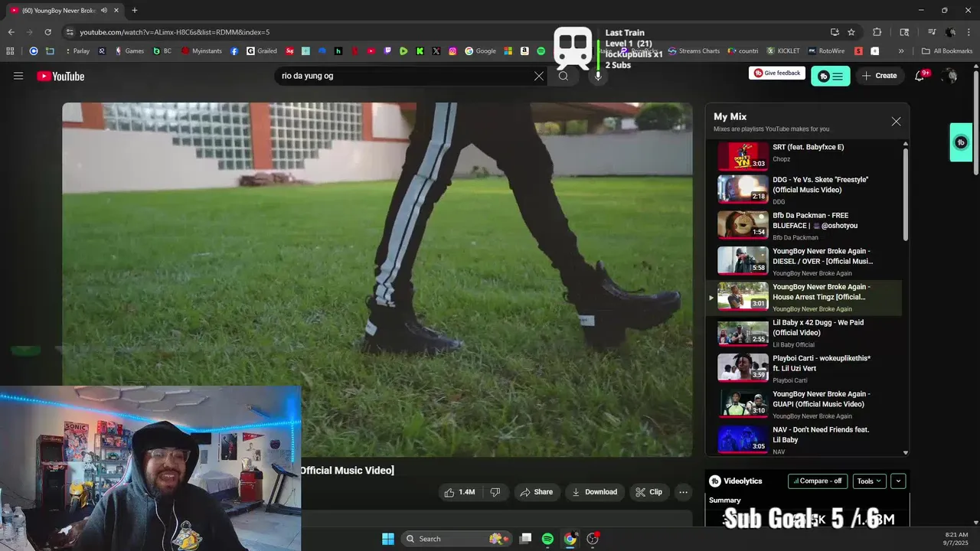
Task: Open Chrome extensions puzzle icon
Action: 877,32
